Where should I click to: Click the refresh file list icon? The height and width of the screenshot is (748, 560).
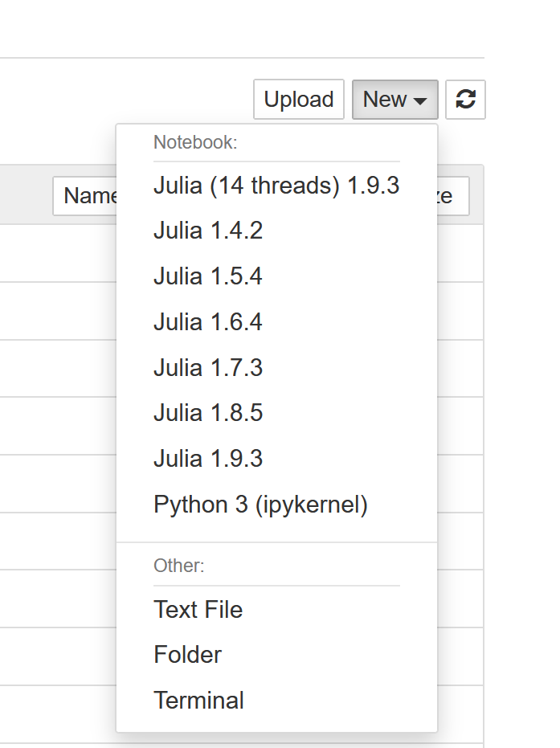(x=465, y=100)
